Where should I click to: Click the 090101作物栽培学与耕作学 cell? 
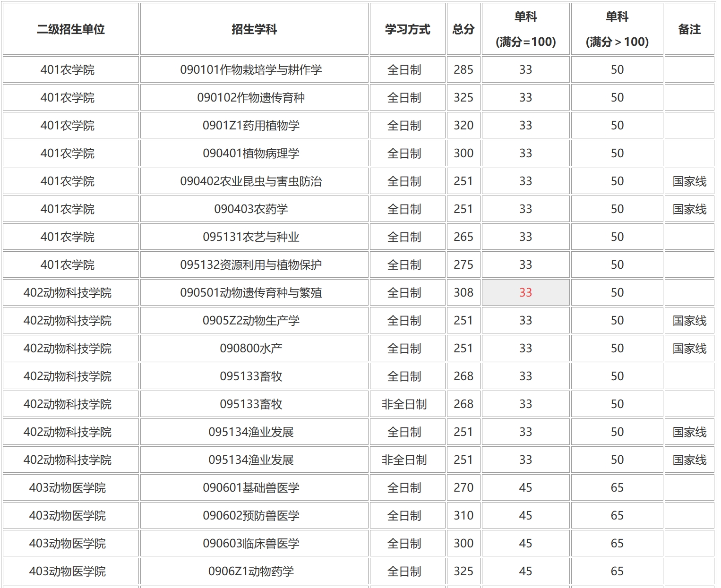tap(253, 69)
